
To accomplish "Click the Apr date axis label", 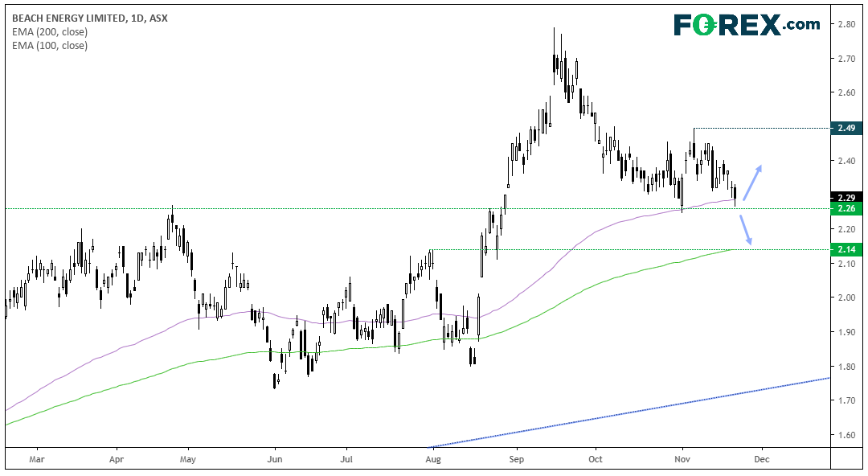I will click(x=117, y=459).
